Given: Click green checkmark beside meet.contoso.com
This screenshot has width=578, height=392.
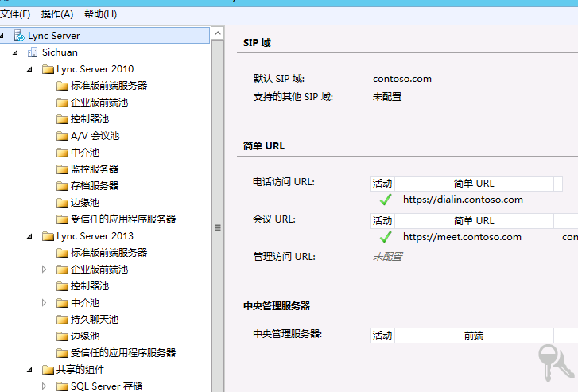Looking at the screenshot, I should (x=386, y=237).
